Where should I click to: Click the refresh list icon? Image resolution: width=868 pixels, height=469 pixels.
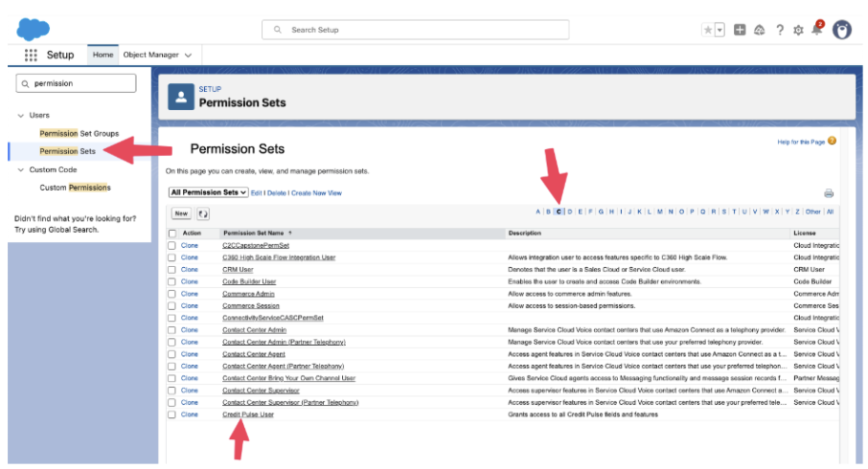202,213
